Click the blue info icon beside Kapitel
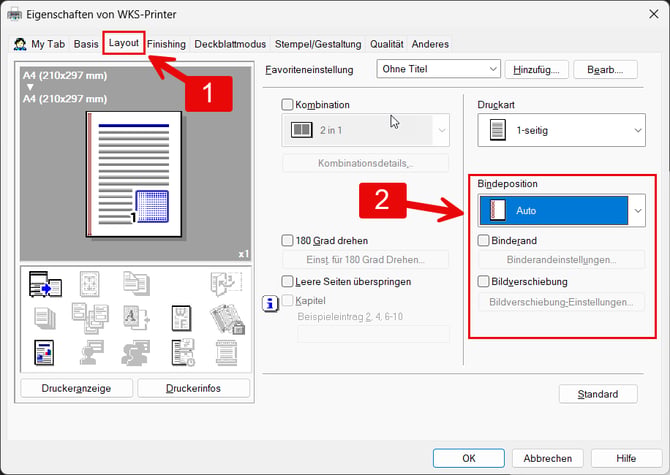 270,304
